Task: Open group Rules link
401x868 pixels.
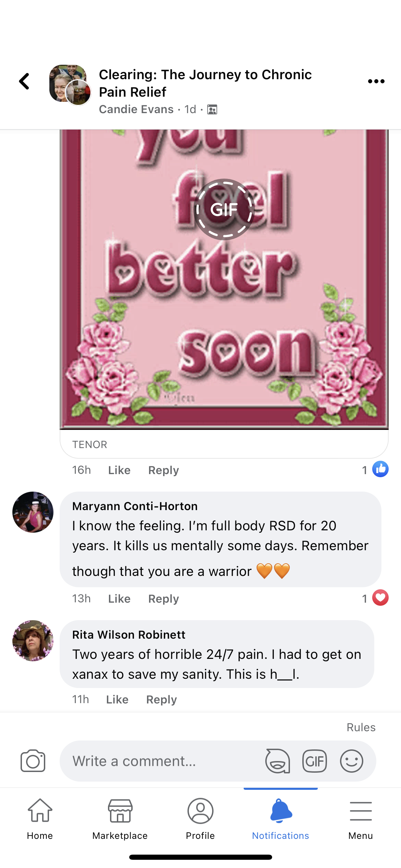Action: (x=361, y=727)
